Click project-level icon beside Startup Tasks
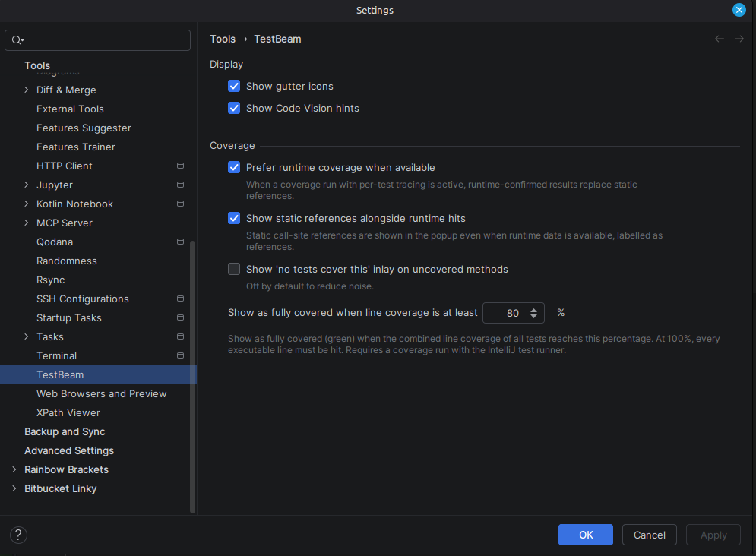The image size is (756, 556). pyautogui.click(x=180, y=317)
